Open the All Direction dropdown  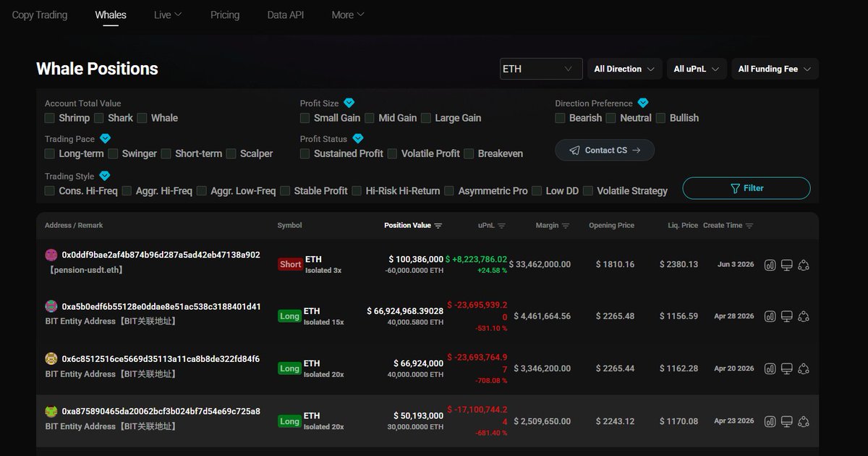[624, 69]
